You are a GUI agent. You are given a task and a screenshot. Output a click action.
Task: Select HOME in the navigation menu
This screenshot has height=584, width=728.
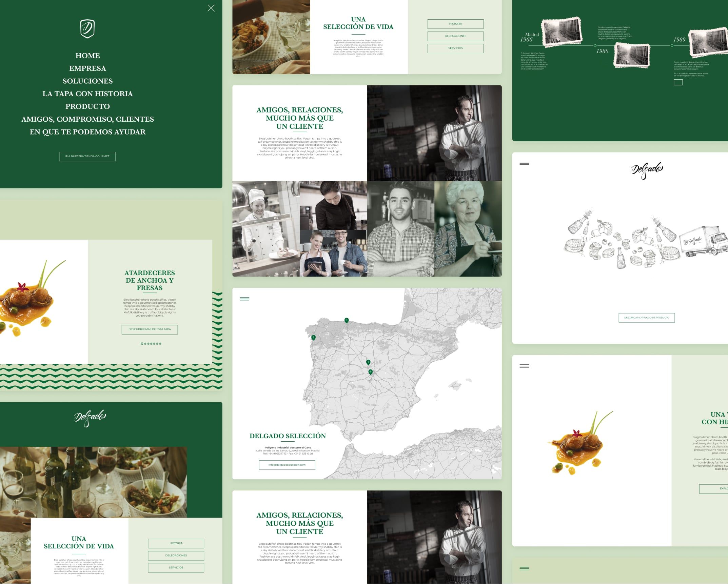87,55
